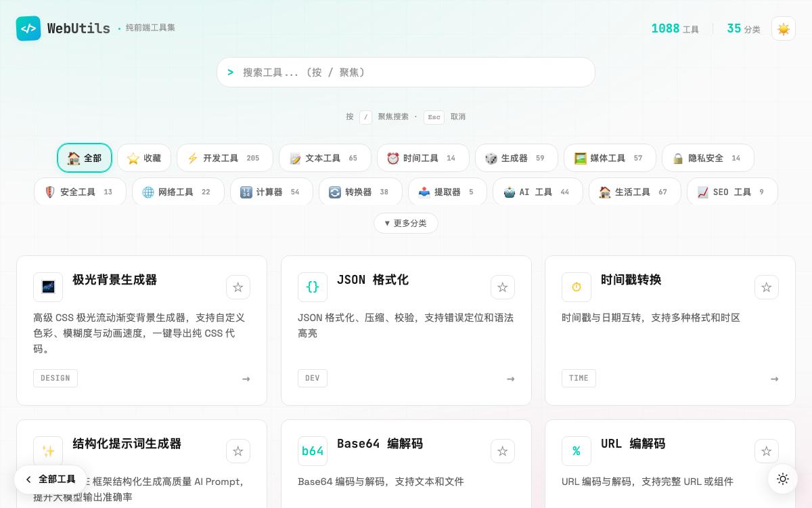Click the b64 icon of Base64 编解码
This screenshot has width=812, height=508.
[313, 451]
